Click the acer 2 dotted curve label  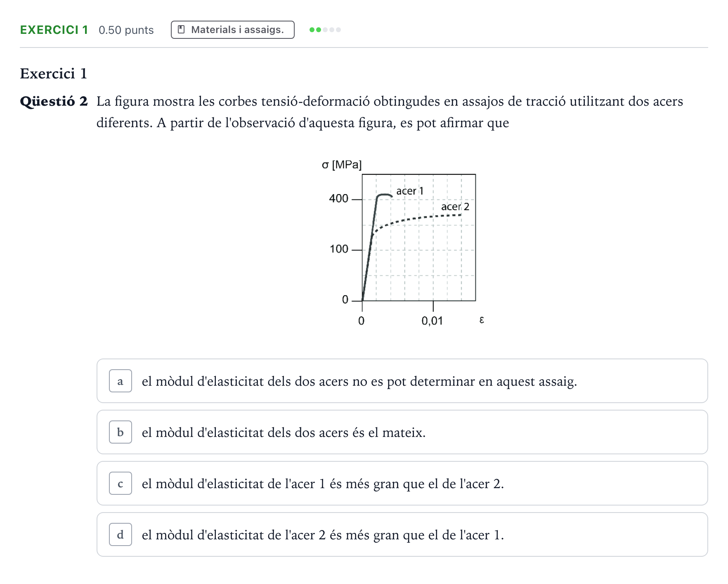tap(455, 207)
